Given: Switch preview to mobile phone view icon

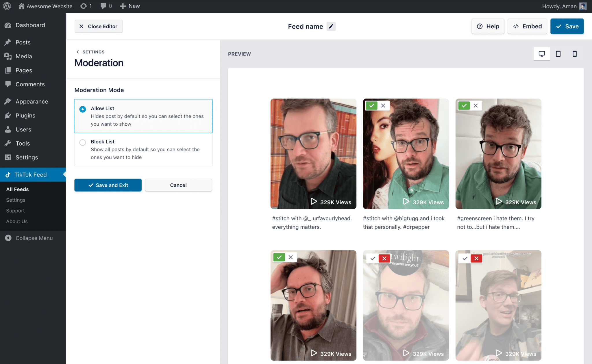Looking at the screenshot, I should point(575,54).
